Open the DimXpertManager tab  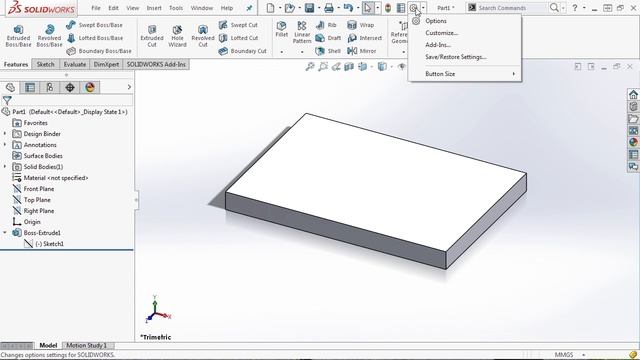70,87
